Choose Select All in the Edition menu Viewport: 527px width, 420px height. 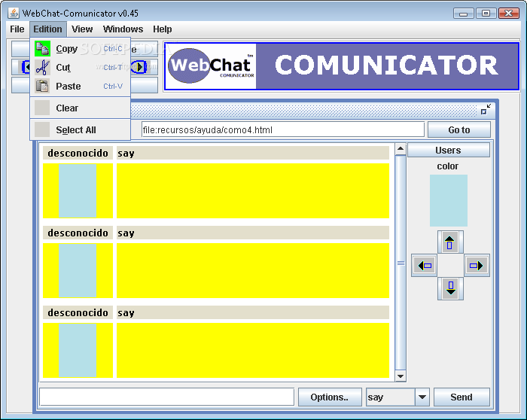pos(80,129)
